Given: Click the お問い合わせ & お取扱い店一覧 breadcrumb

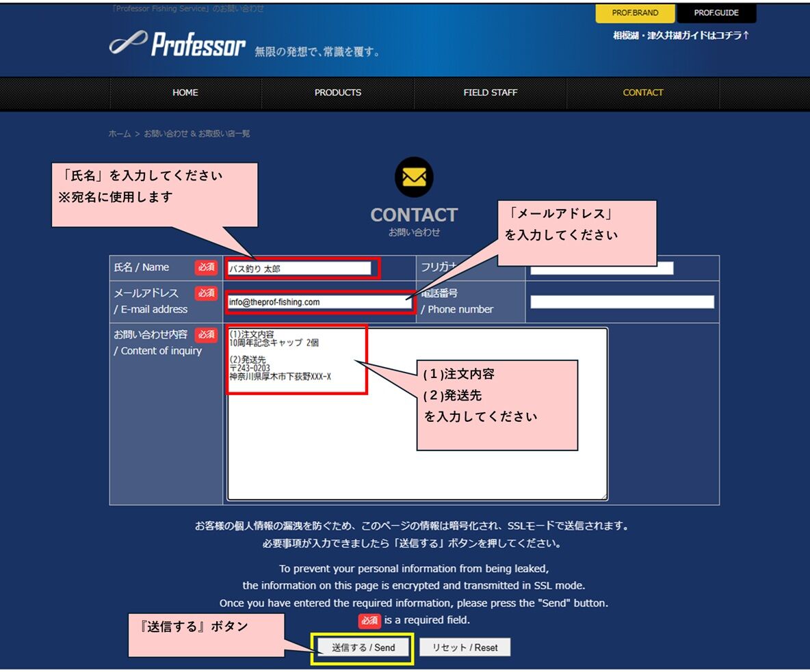Looking at the screenshot, I should tap(197, 134).
